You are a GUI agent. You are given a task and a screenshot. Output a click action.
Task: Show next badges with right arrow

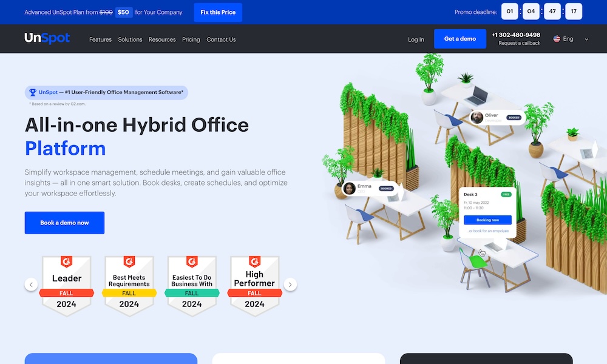pyautogui.click(x=290, y=284)
